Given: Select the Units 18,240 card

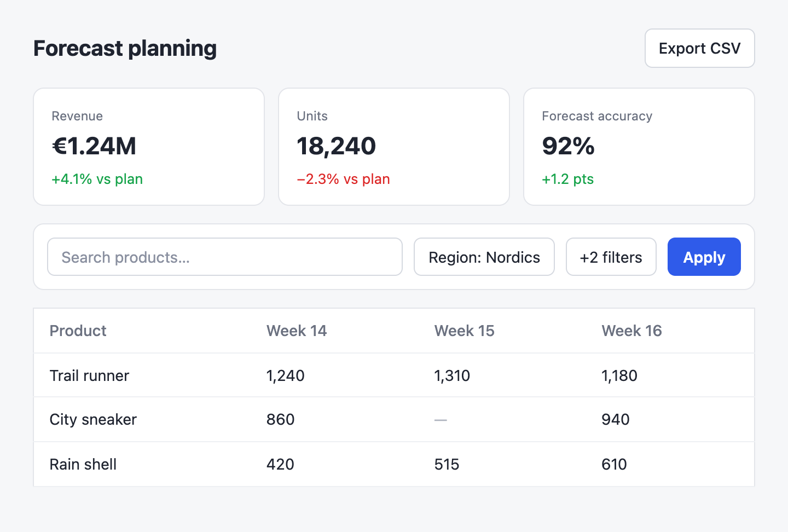Looking at the screenshot, I should tap(394, 147).
